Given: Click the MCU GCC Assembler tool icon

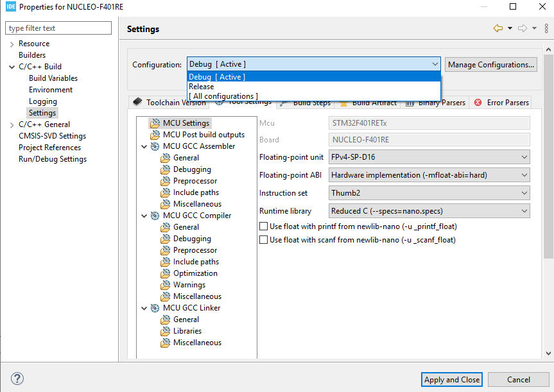Looking at the screenshot, I should pos(155,146).
